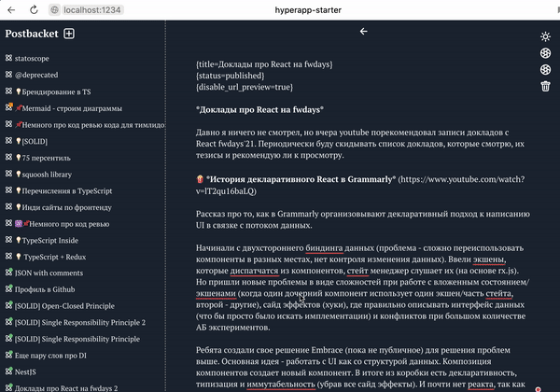560x392 pixels.
Task: Click the knot icon beside squoosh library
Action: click(x=9, y=174)
